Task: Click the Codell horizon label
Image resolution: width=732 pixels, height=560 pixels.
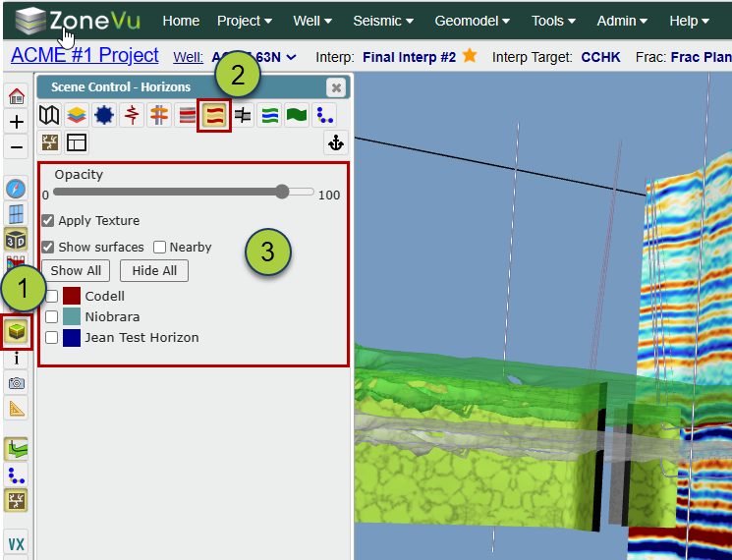Action: click(104, 297)
